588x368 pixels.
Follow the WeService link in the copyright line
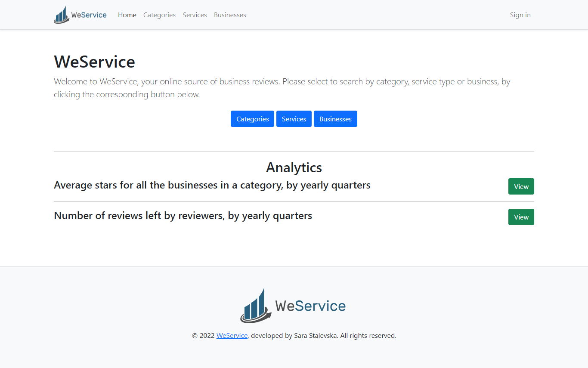coord(232,336)
